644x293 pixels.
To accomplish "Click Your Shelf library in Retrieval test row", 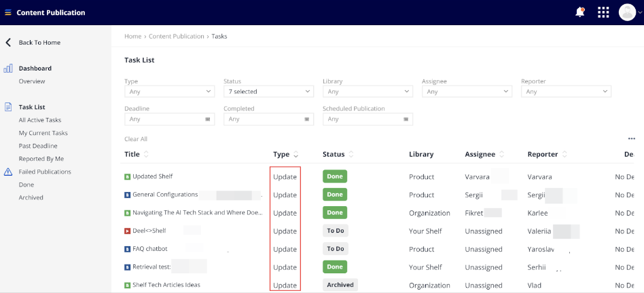I will pos(425,267).
